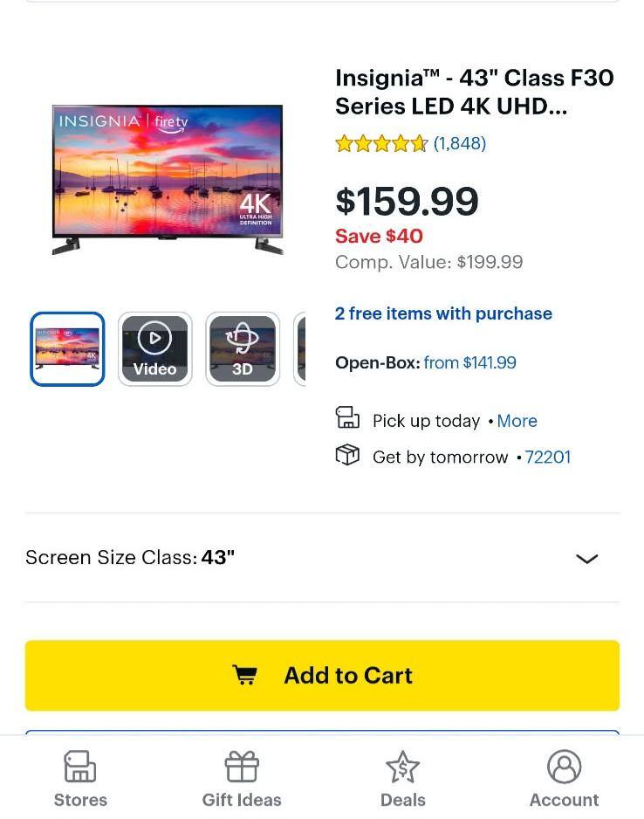Add the Insignia TV to cart
The width and height of the screenshot is (644, 819).
tap(322, 674)
